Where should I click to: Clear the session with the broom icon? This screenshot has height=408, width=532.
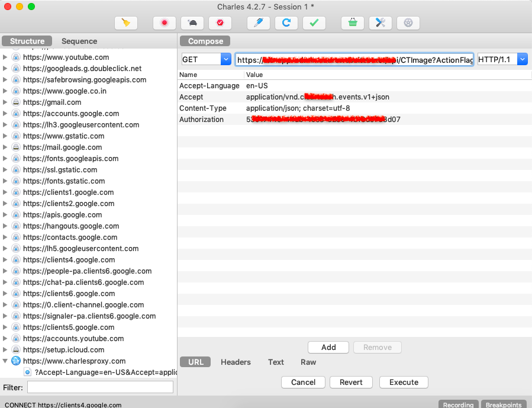tap(126, 23)
